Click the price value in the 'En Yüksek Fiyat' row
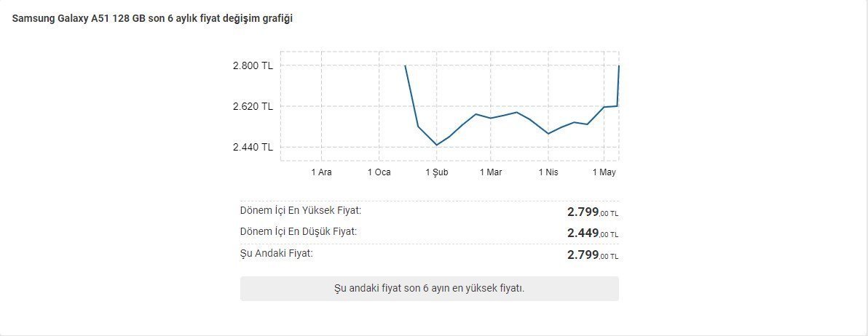 (x=592, y=212)
